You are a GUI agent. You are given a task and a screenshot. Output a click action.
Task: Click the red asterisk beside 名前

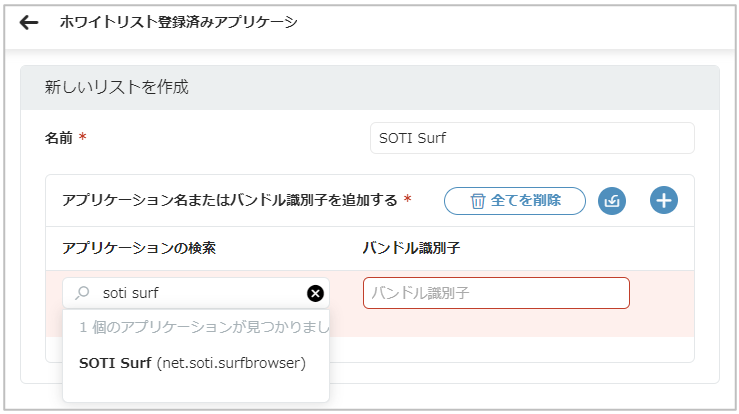(83, 138)
